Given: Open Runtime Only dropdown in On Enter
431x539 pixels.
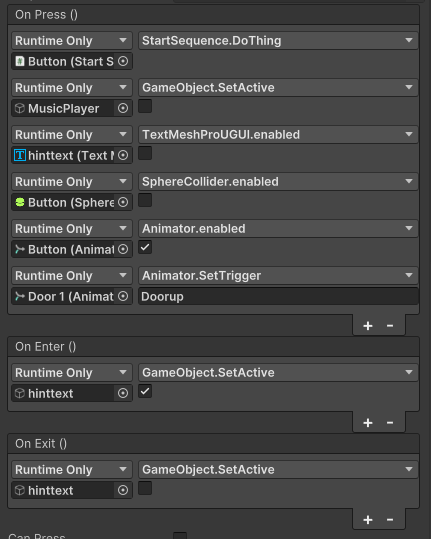Looking at the screenshot, I should tap(72, 372).
